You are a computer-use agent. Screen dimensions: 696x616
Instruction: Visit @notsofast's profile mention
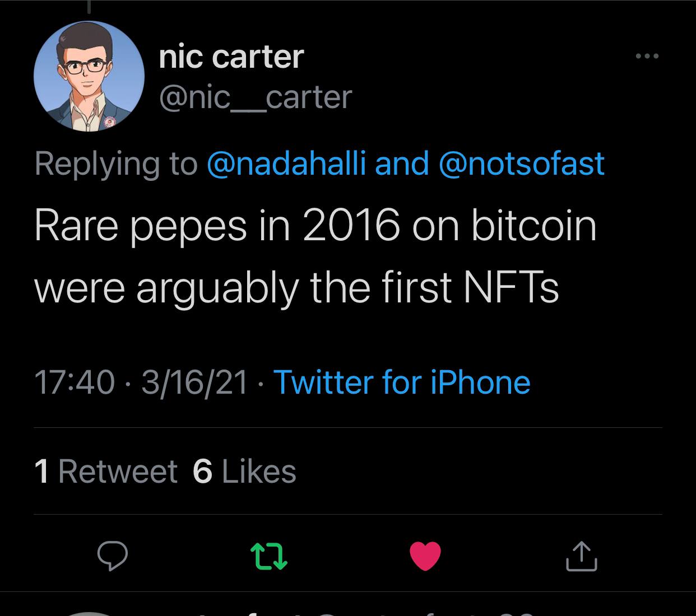click(522, 163)
